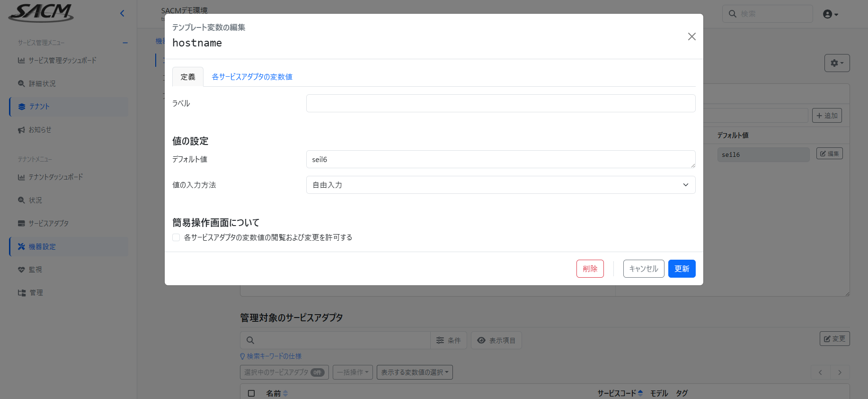Click the テナント layers icon in sidebar
Image resolution: width=868 pixels, height=399 pixels.
[22, 107]
